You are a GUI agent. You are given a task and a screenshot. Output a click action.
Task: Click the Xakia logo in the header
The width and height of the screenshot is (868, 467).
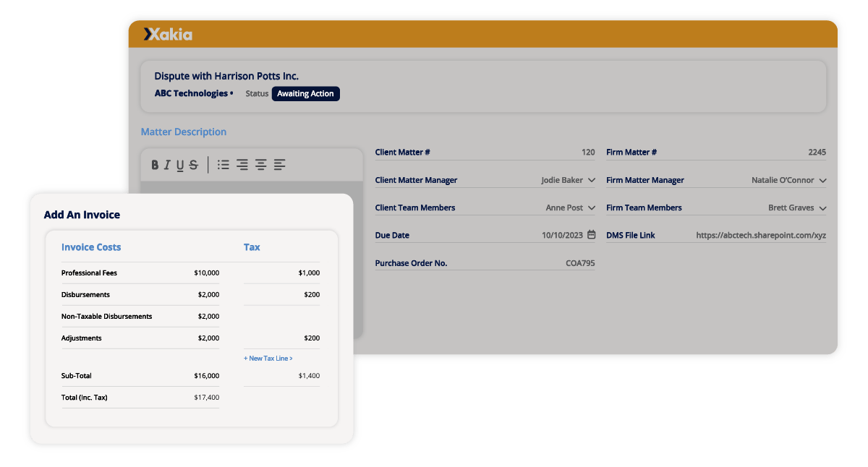tap(168, 33)
